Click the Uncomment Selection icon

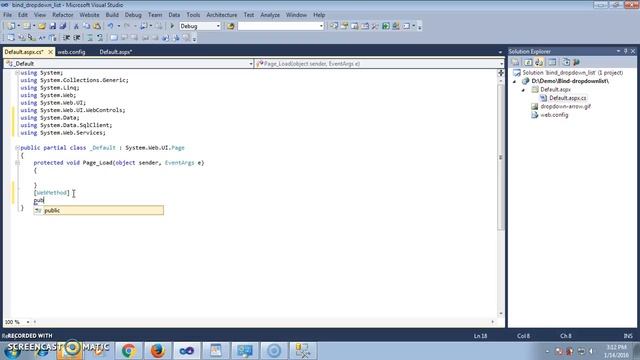tap(100, 38)
